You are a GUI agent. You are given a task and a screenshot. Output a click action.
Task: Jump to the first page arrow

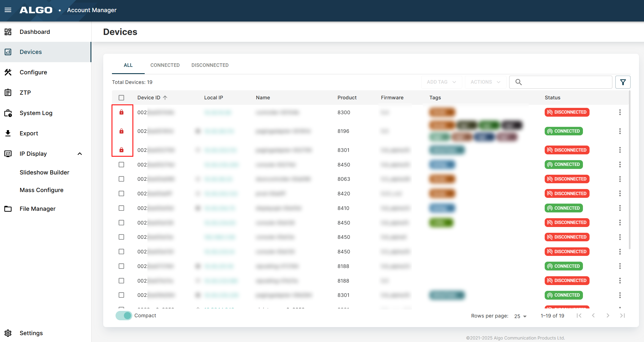pos(579,316)
